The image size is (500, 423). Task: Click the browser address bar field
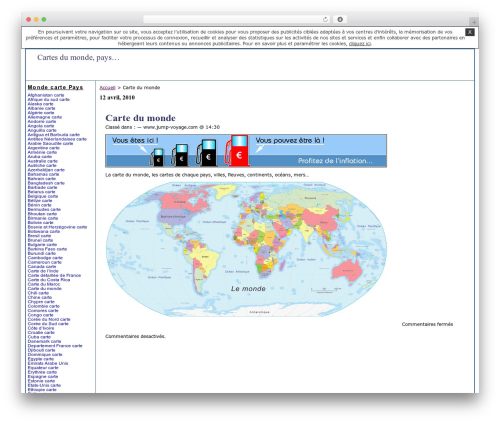pos(237,19)
